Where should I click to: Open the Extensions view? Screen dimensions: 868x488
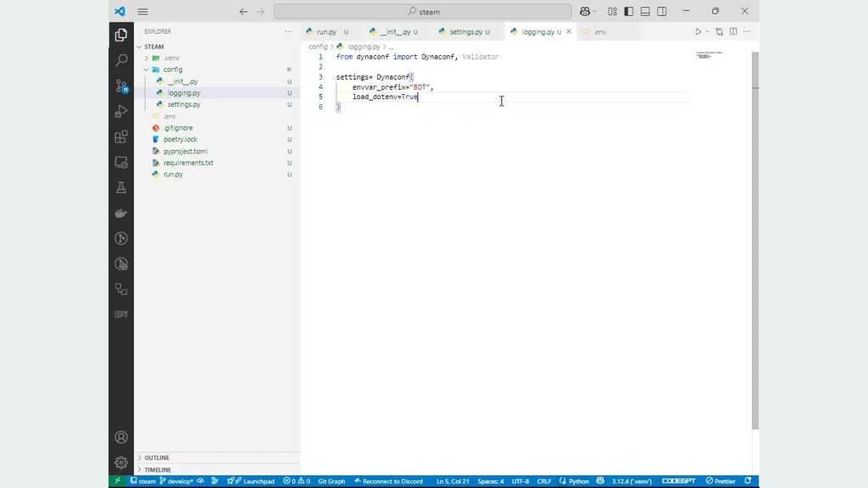(121, 136)
